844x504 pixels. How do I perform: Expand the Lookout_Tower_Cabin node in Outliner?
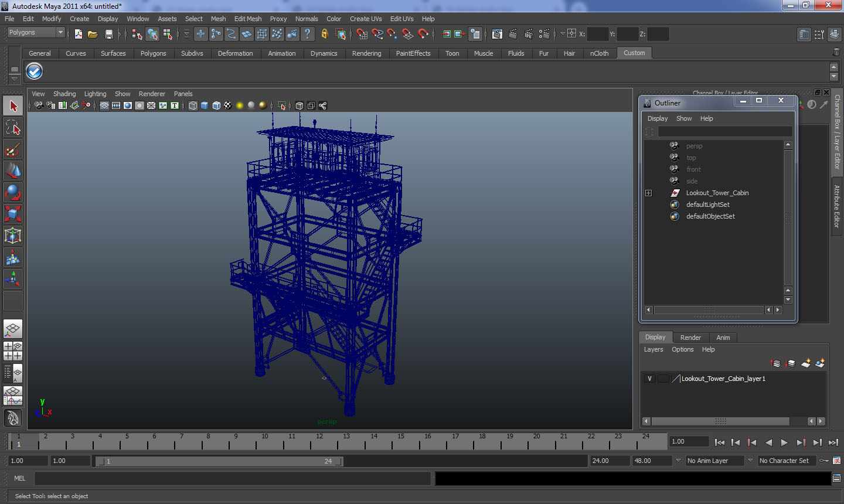(x=649, y=193)
